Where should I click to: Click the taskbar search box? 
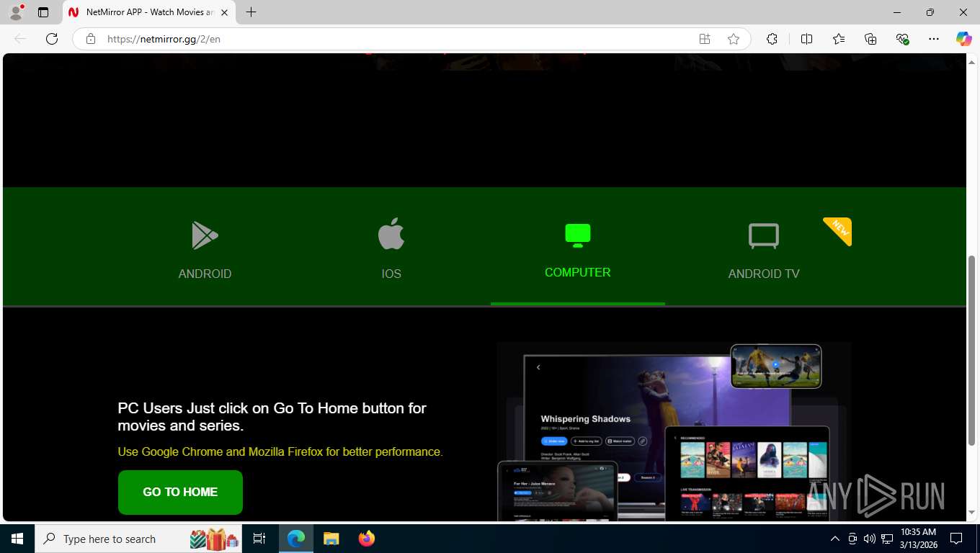click(x=139, y=539)
